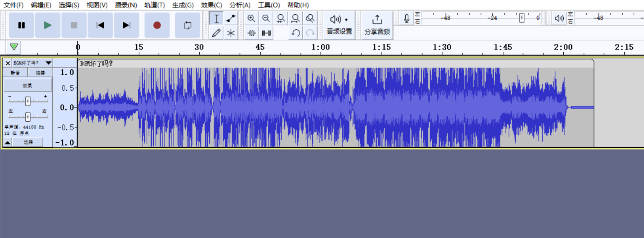
Task: Click the track's 效果 button
Action: (27, 85)
